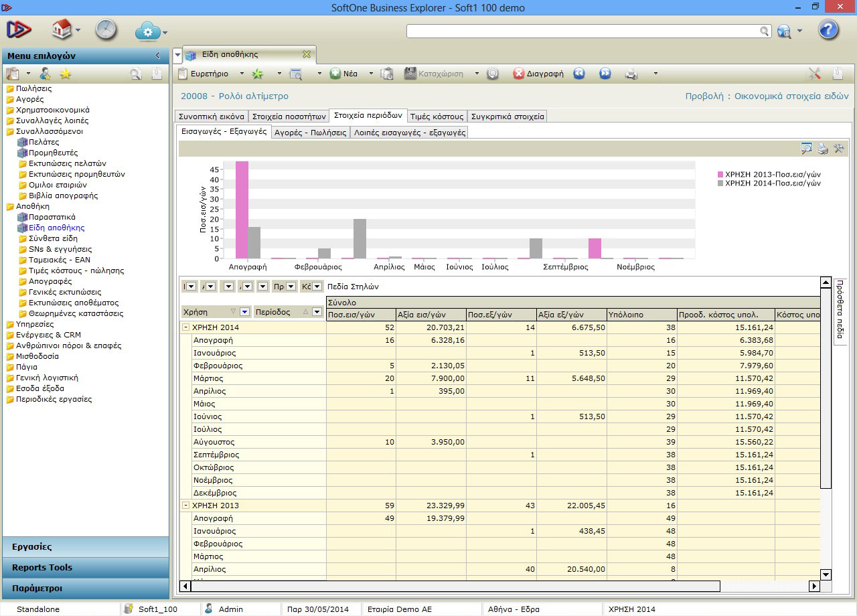
Task: Click the yellow star favorites icon in menu panel
Action: tap(66, 74)
